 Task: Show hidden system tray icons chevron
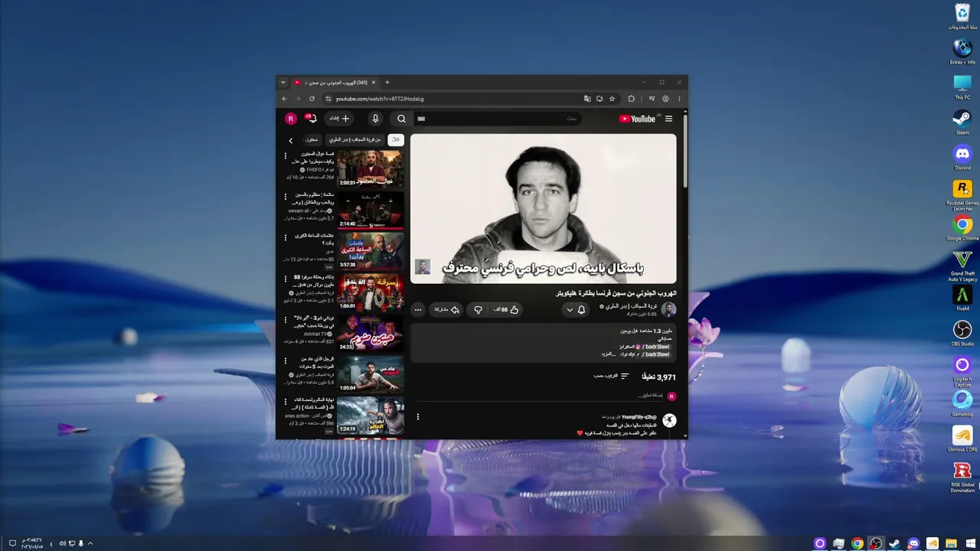(x=90, y=543)
